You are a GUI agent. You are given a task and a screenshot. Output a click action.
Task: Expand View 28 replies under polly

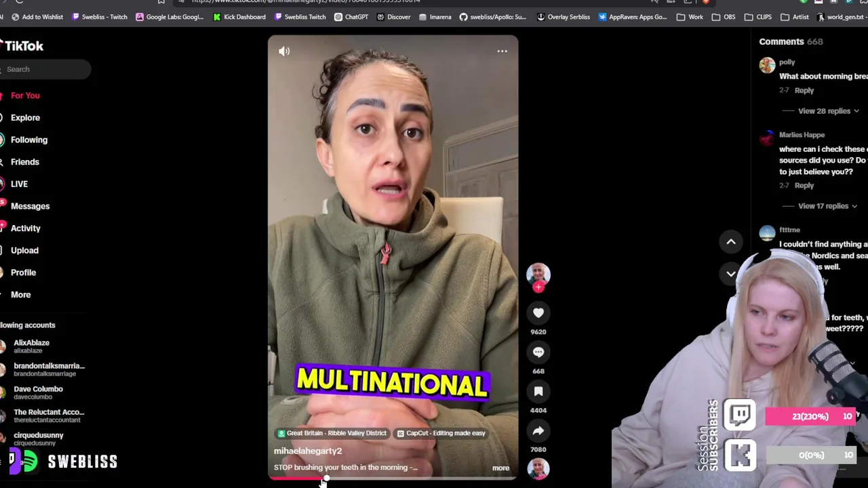click(828, 111)
